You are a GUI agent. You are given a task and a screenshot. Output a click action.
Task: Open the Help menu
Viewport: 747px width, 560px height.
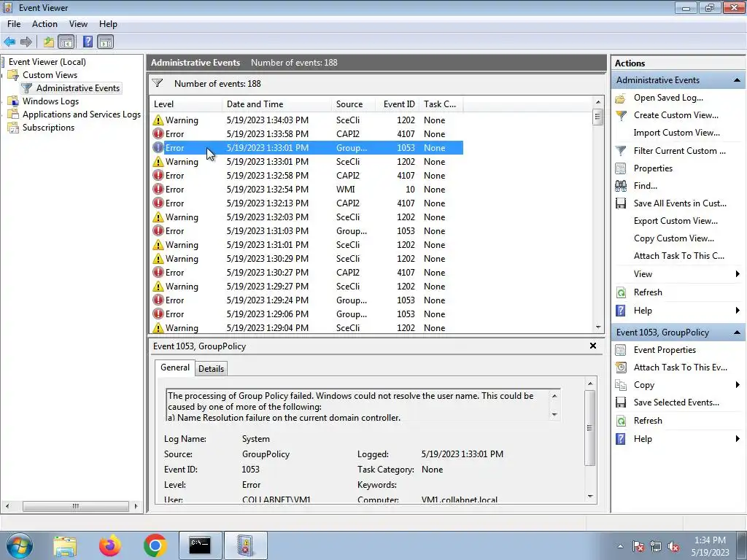[108, 24]
